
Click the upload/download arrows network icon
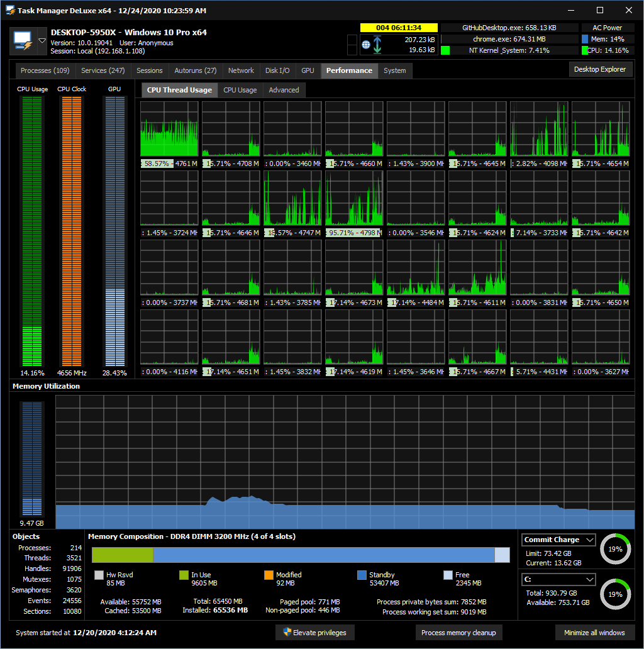[x=377, y=44]
